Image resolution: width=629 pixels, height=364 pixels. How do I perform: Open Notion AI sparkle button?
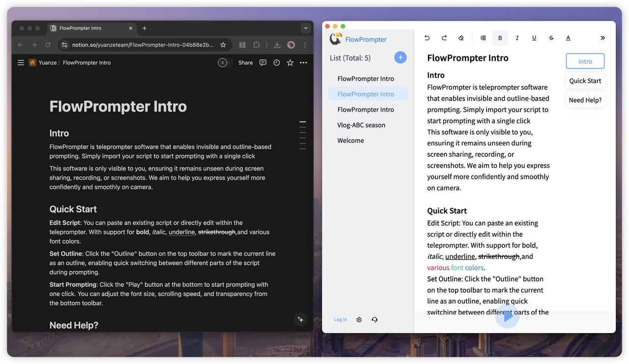click(301, 319)
